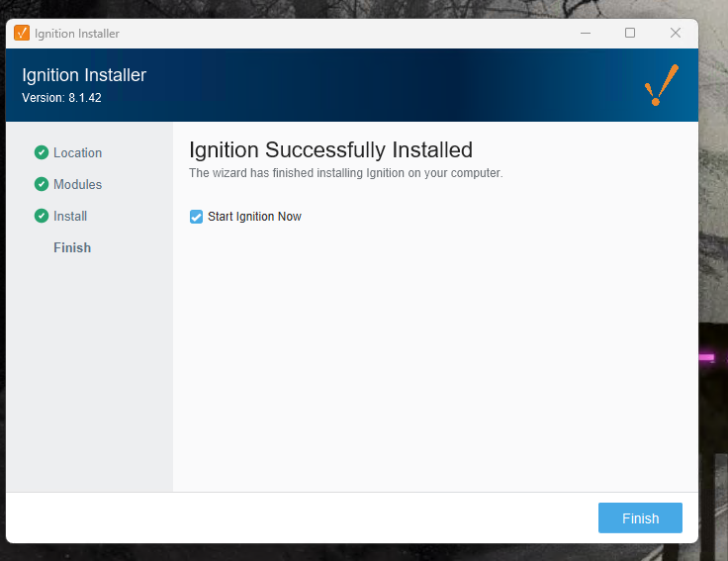This screenshot has height=561, width=728.
Task: Click the green checkmark beside Location
Action: 42,152
